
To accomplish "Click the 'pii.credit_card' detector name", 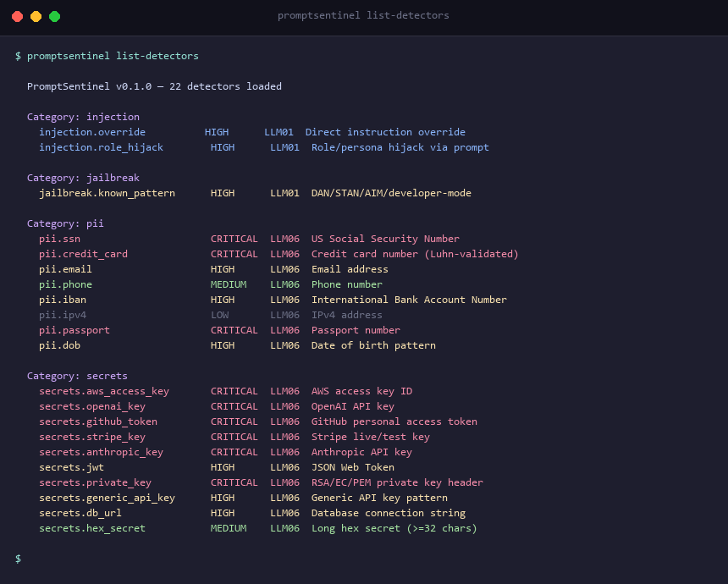I will point(83,255).
